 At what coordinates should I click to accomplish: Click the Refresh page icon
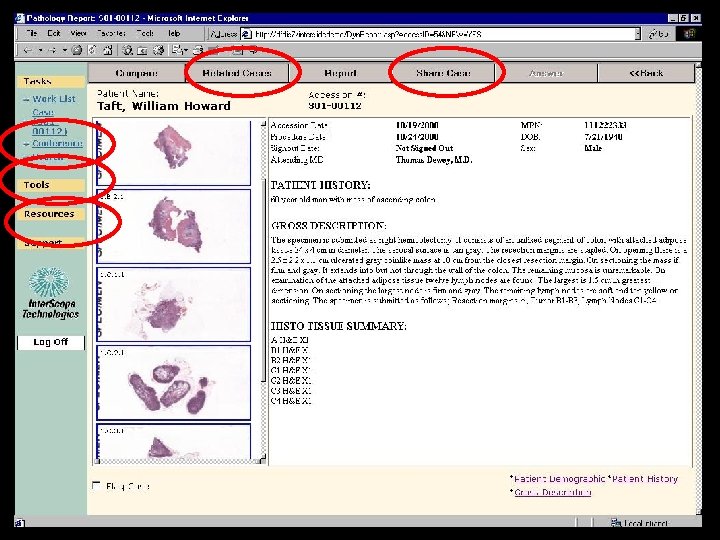[92, 51]
